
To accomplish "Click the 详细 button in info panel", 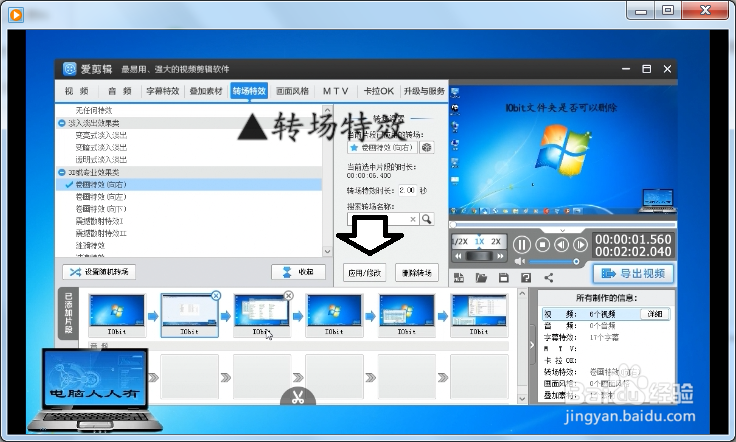I will (655, 314).
